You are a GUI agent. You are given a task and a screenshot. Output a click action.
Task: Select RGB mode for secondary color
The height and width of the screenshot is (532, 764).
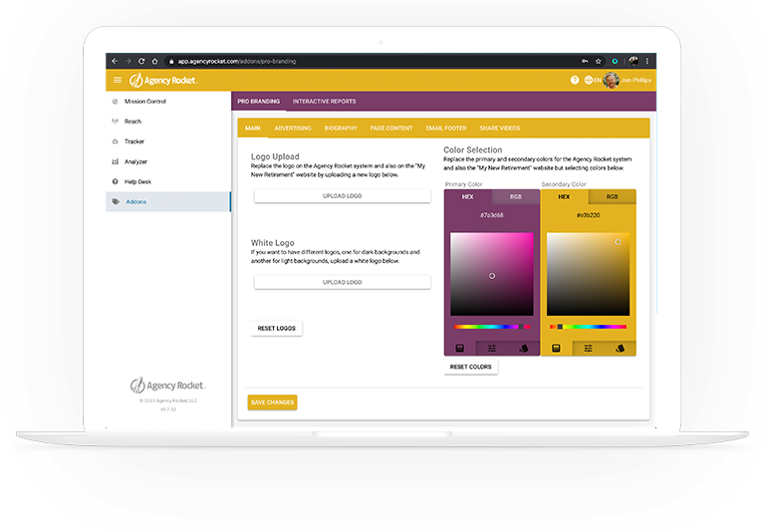612,197
